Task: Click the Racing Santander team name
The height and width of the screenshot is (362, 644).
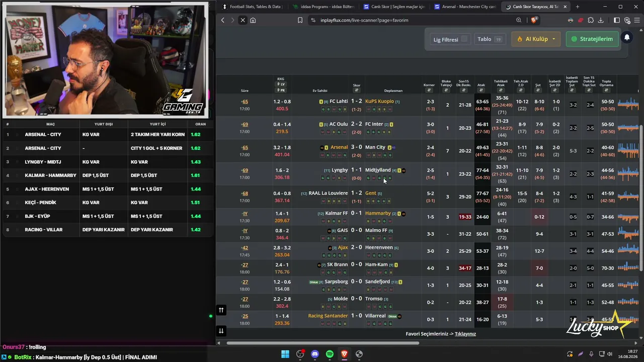Action: point(328,316)
